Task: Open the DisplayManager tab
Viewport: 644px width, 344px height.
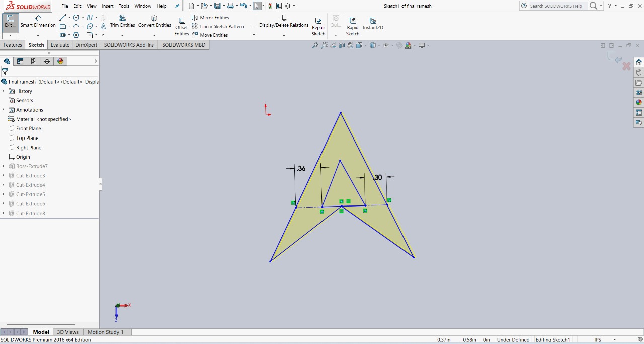Action: point(60,61)
